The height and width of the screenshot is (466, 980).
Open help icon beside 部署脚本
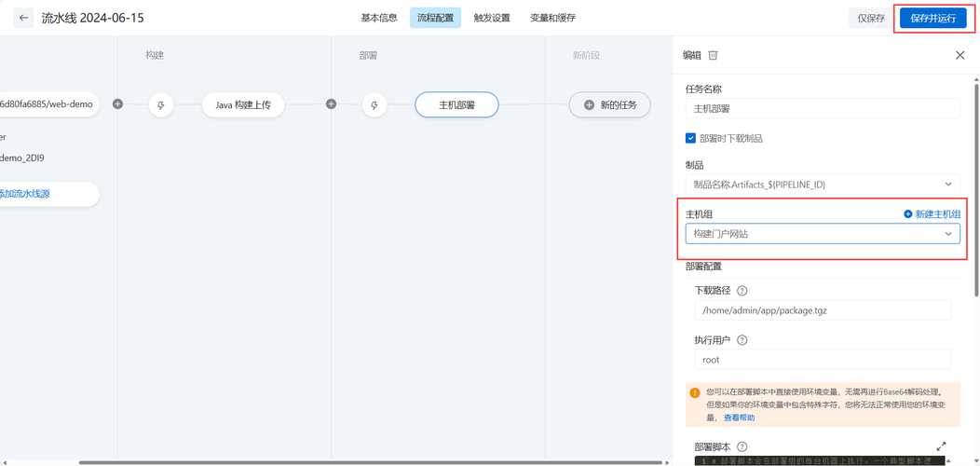coord(742,446)
